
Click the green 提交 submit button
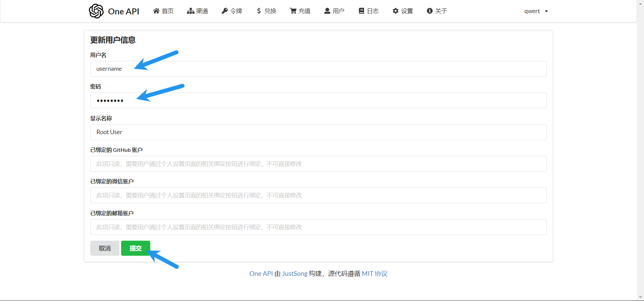(x=136, y=248)
